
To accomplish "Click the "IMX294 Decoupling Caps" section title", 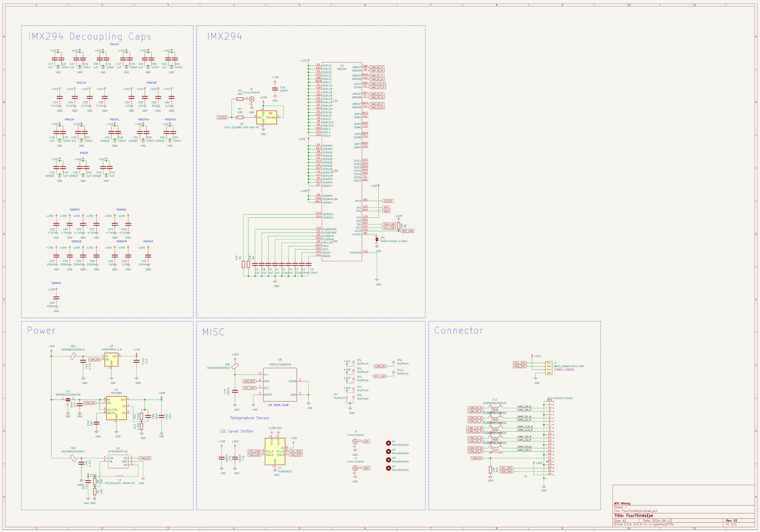I will coord(90,37).
